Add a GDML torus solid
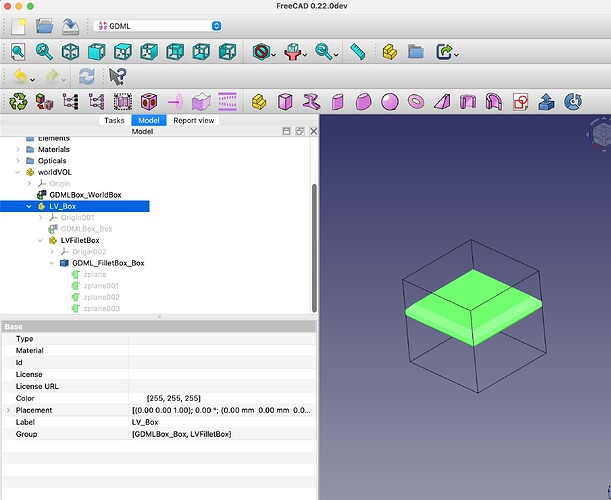This screenshot has height=500, width=611. (x=416, y=102)
